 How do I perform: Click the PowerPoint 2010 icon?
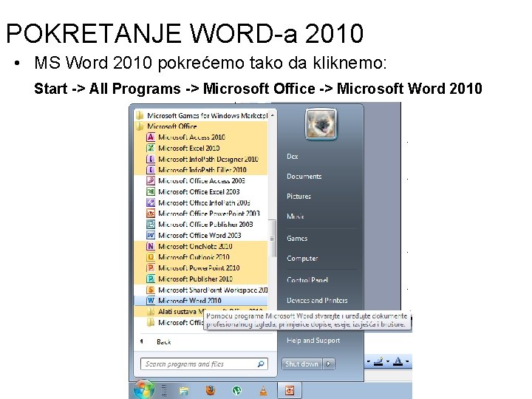(x=151, y=268)
